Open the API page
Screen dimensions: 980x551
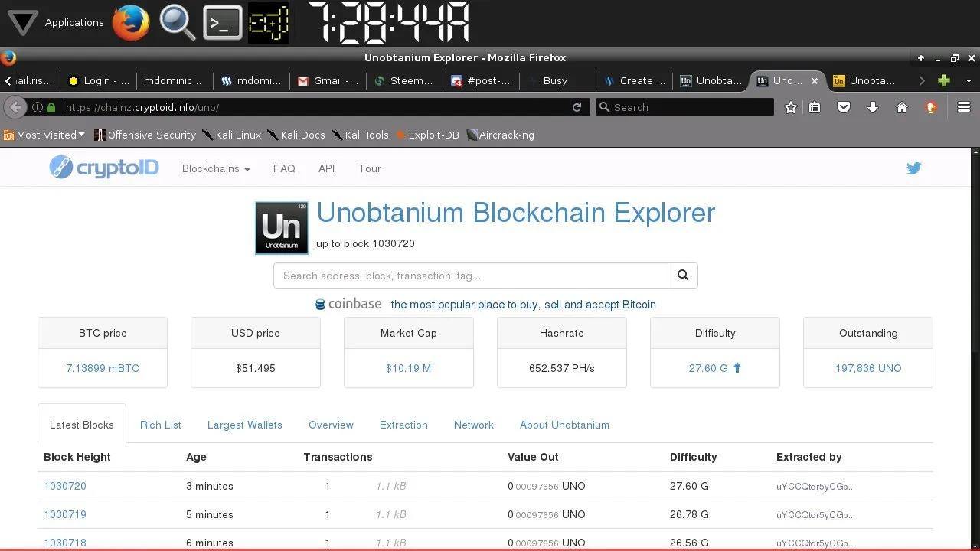click(327, 168)
